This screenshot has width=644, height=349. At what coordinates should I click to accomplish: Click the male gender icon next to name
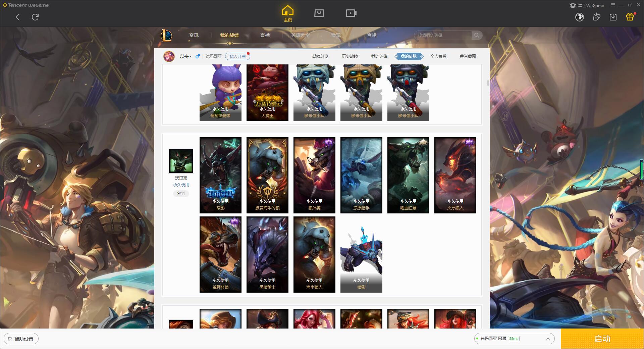pos(198,56)
